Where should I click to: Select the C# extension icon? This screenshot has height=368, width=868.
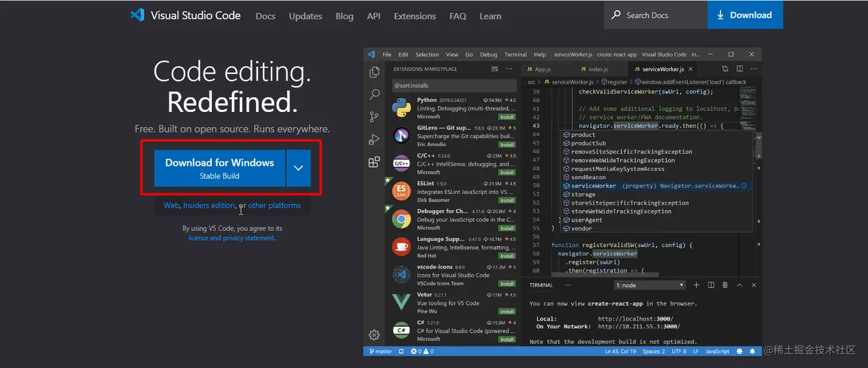tap(401, 330)
